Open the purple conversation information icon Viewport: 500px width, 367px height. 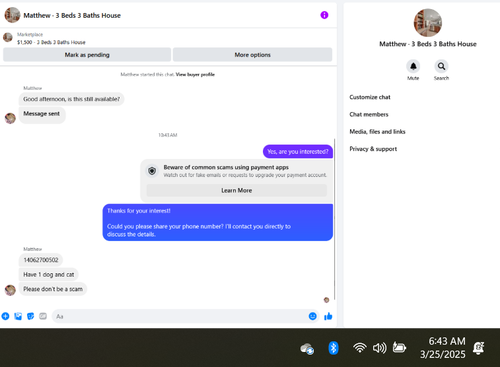tap(324, 15)
